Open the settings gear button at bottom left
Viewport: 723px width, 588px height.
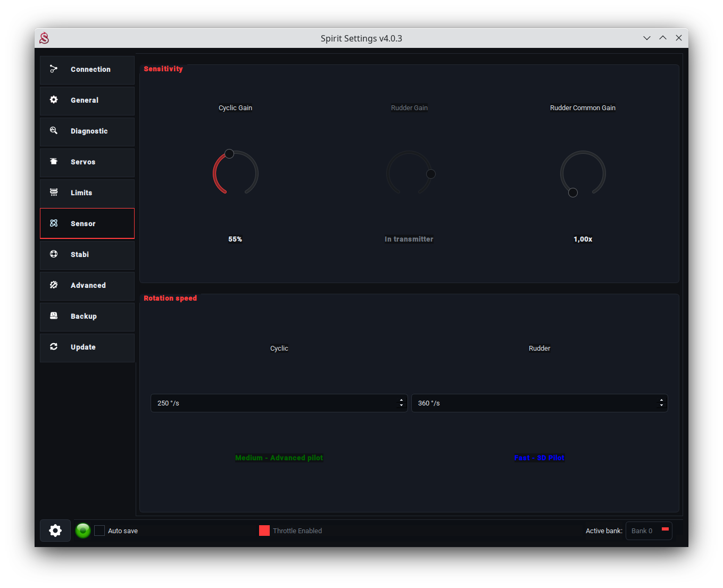pyautogui.click(x=55, y=531)
